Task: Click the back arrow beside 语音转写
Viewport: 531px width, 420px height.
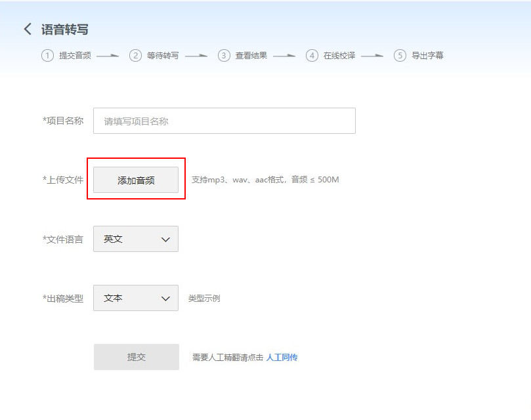Action: [27, 29]
